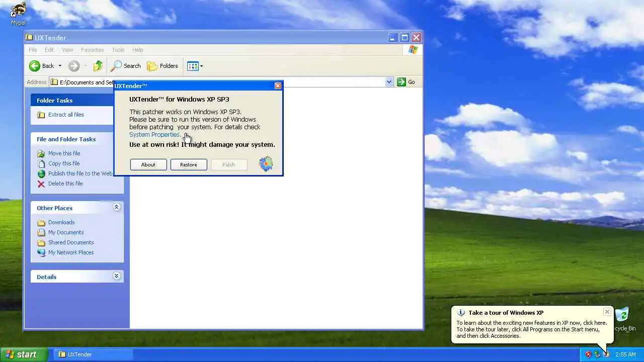Click the Extract all files zip icon
This screenshot has width=644, height=362.
click(x=41, y=115)
